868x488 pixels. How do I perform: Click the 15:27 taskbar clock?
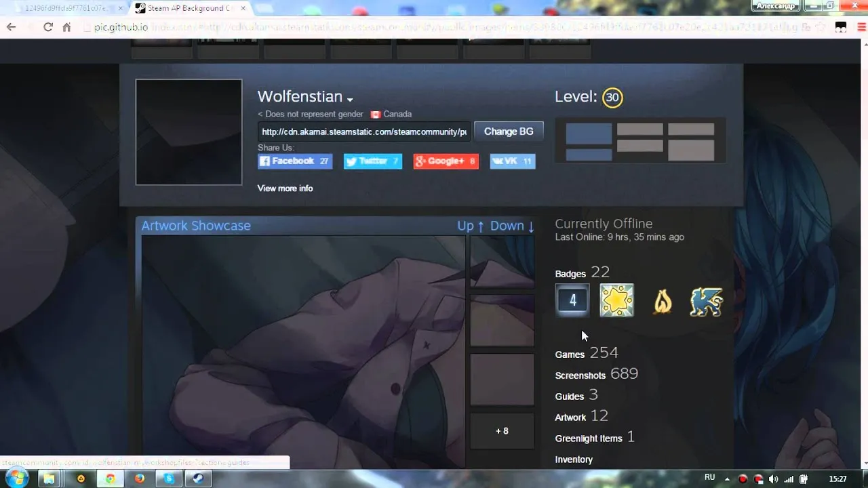pos(837,479)
